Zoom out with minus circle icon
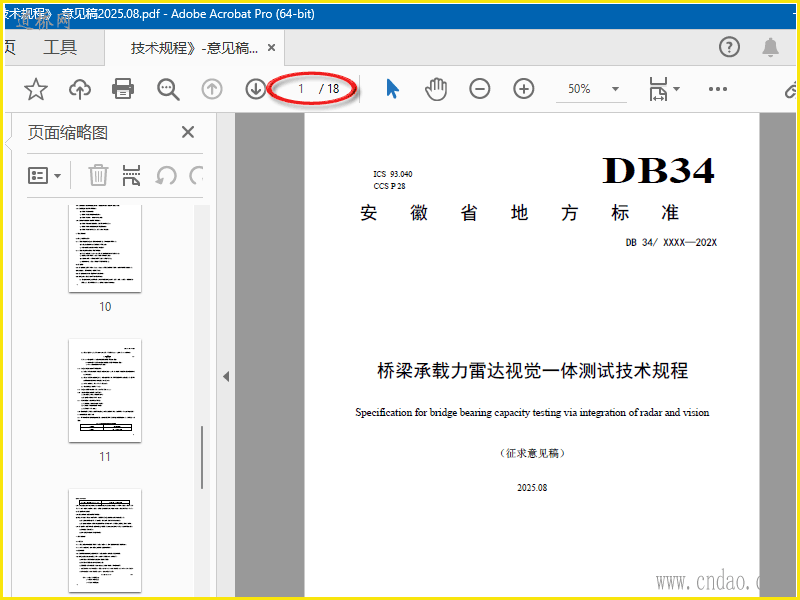Viewport: 800px width, 600px height. (x=480, y=89)
